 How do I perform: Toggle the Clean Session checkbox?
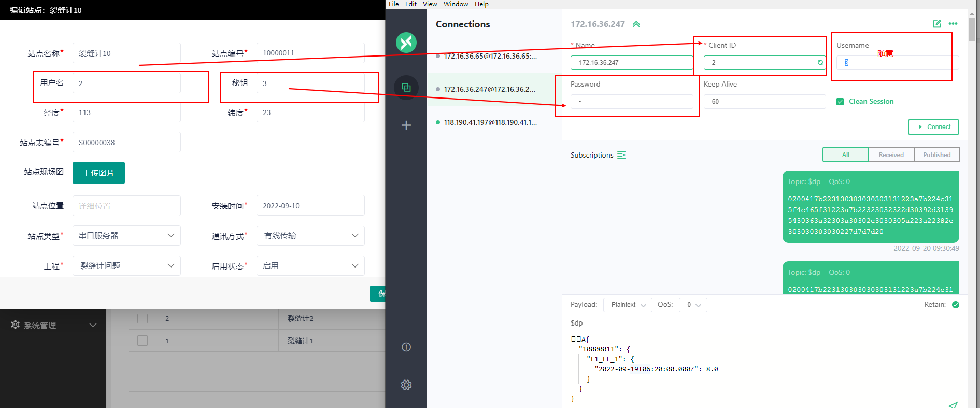(840, 102)
